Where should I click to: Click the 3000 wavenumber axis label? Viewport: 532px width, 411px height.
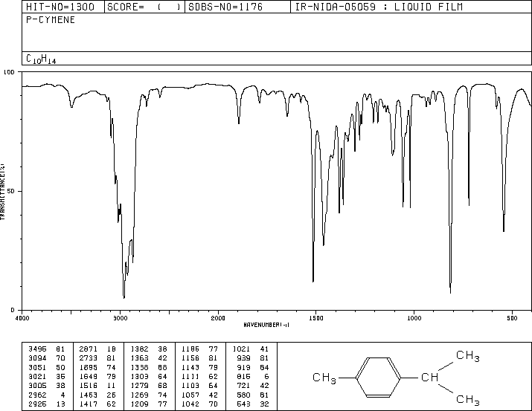pyautogui.click(x=120, y=318)
